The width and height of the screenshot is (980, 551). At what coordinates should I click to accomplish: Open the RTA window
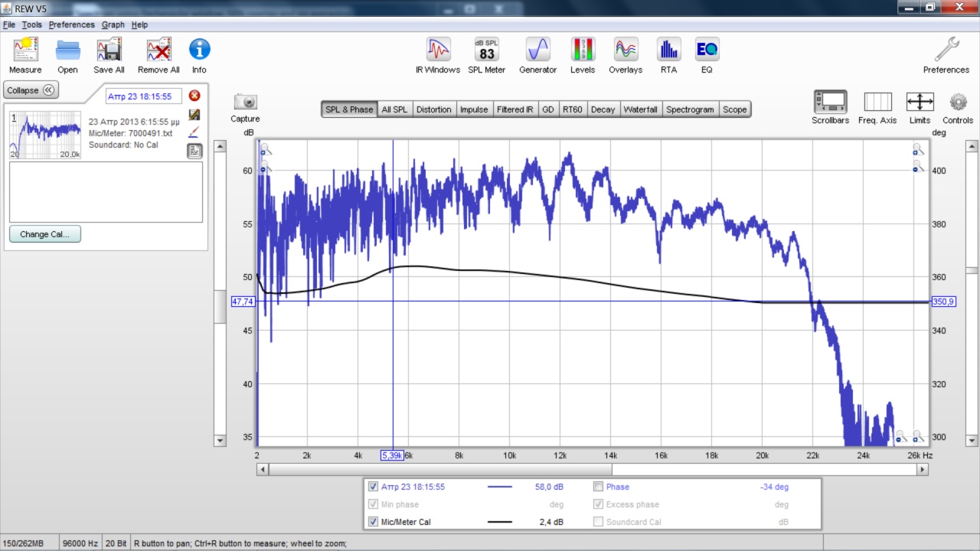[668, 51]
